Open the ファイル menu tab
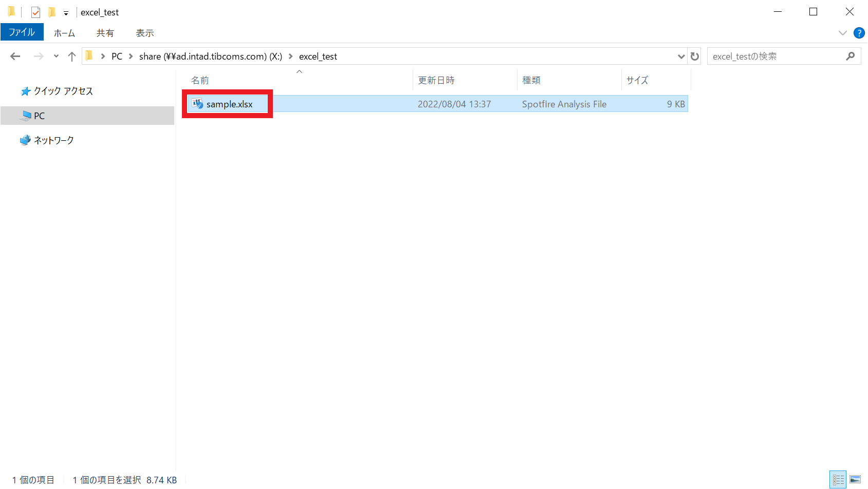The height and width of the screenshot is (489, 868). tap(22, 32)
